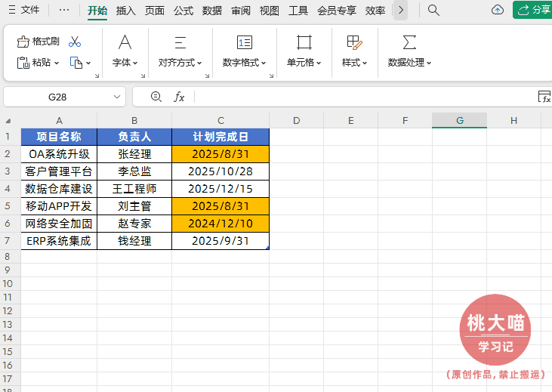Click header cell 计划完成日

tap(220, 137)
